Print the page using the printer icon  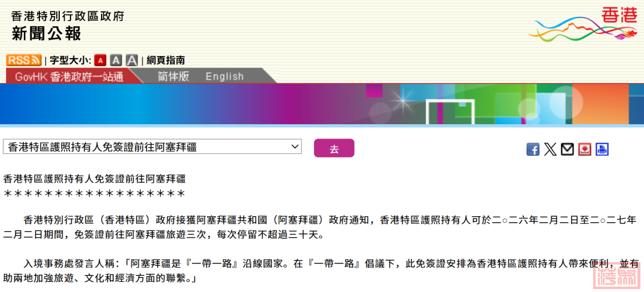pyautogui.click(x=602, y=149)
